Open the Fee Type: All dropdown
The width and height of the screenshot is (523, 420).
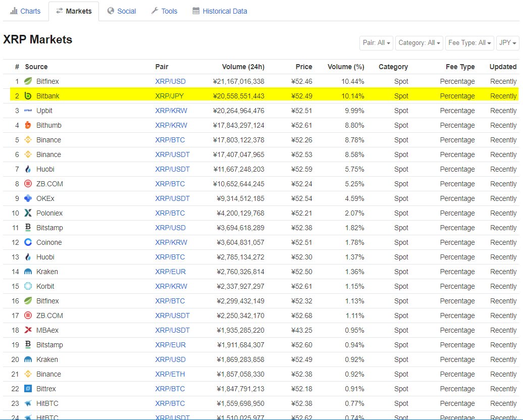pyautogui.click(x=469, y=43)
